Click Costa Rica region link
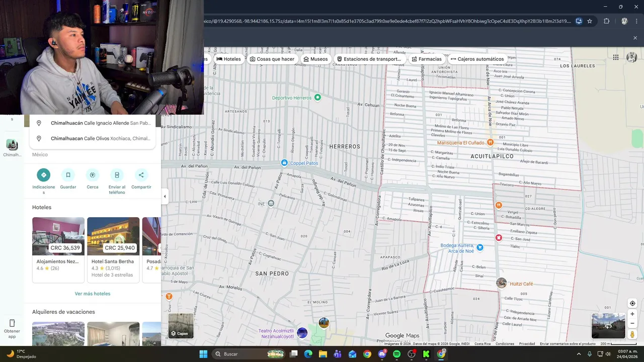 pos(482,344)
